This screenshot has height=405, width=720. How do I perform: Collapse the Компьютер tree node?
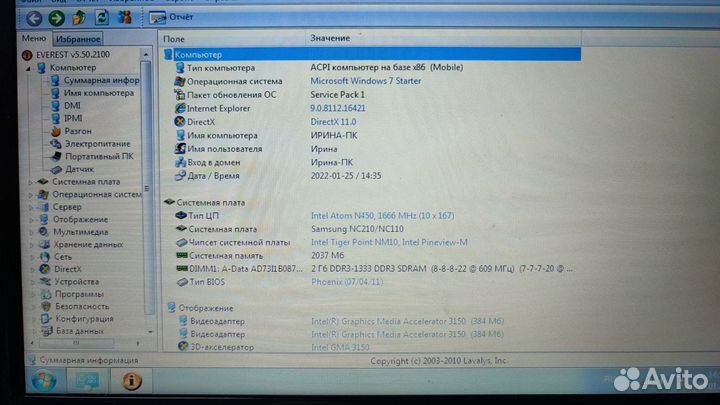[x=29, y=68]
